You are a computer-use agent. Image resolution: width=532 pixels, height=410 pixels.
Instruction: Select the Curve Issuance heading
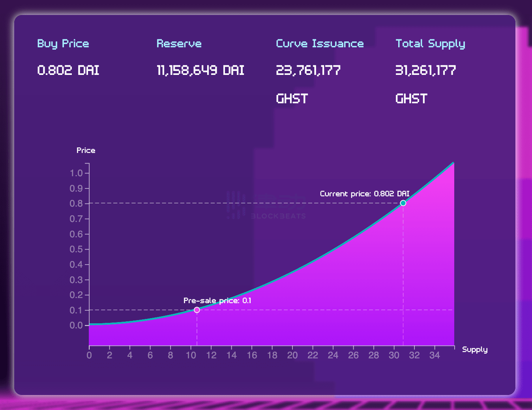(320, 43)
